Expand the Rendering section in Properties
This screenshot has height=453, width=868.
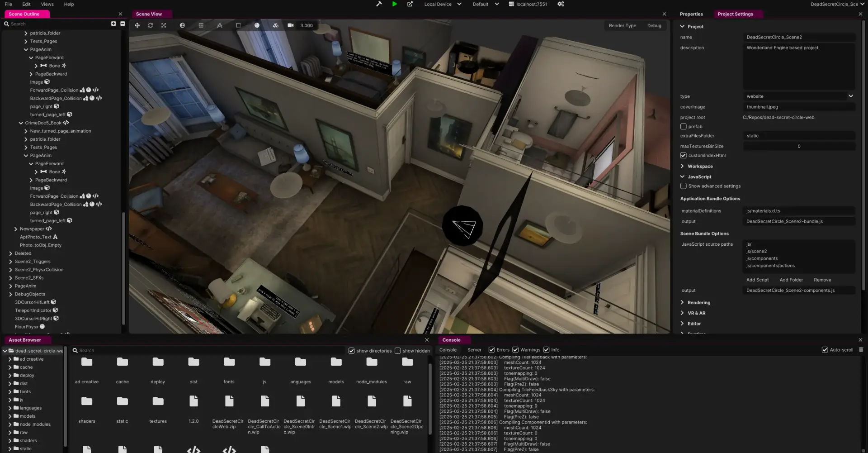point(698,302)
